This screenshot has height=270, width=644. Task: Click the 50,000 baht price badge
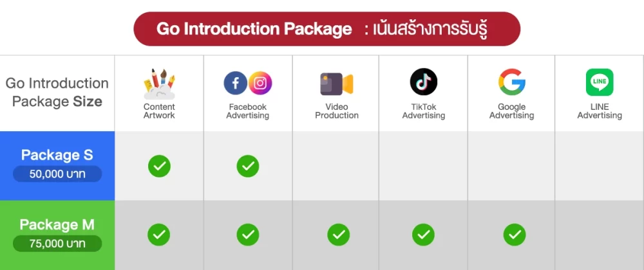[x=57, y=174]
